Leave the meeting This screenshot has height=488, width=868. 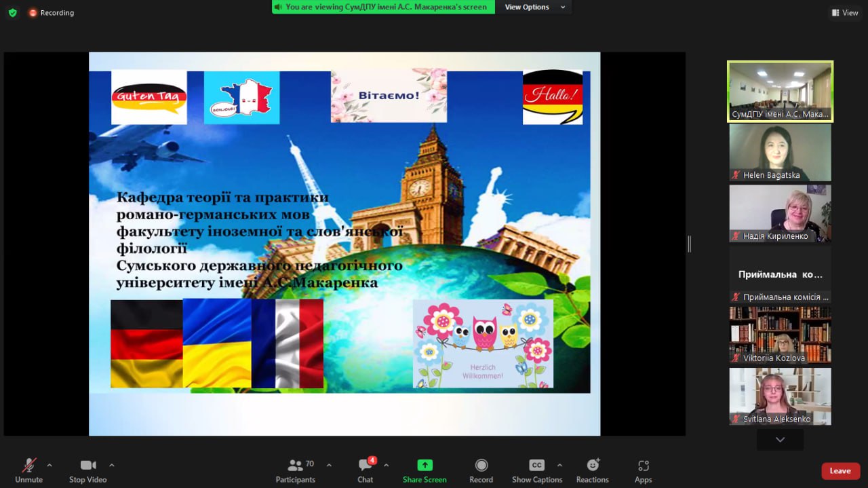tap(840, 471)
